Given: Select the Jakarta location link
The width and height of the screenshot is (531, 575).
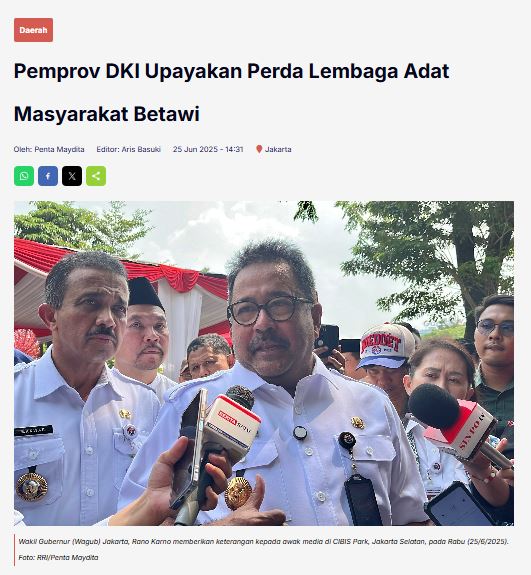Looking at the screenshot, I should tap(278, 149).
